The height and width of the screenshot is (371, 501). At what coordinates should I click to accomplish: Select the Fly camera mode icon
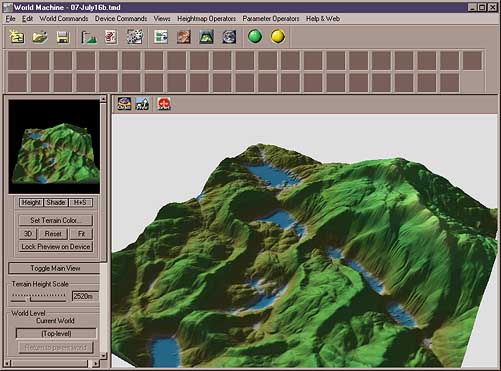(x=142, y=104)
